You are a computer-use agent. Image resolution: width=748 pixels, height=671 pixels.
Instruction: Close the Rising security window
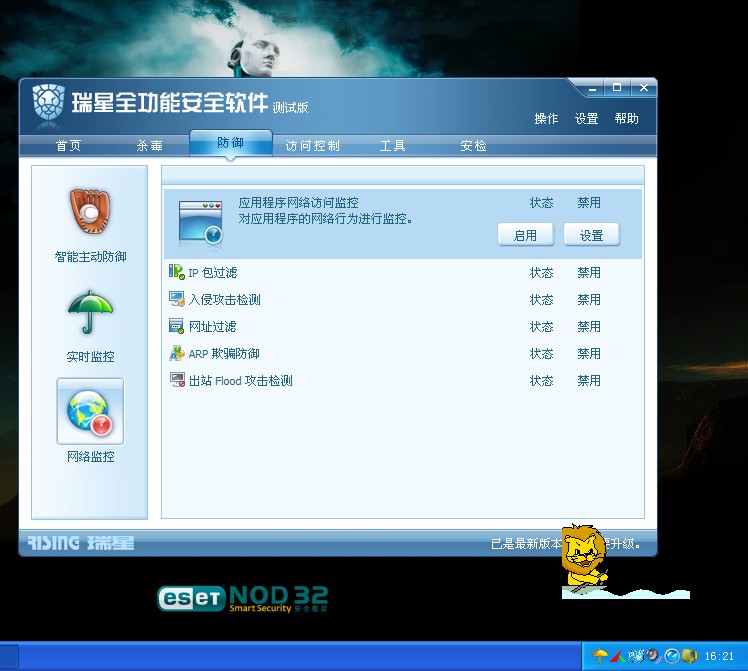[x=644, y=88]
